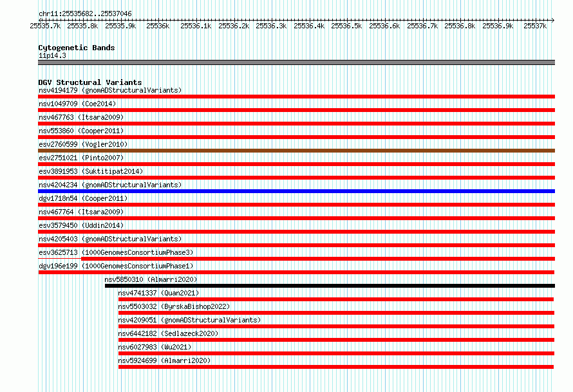
Task: Click the dgv196e199 (1000GenomesConsortiumPhase1) label
Action: (x=116, y=266)
